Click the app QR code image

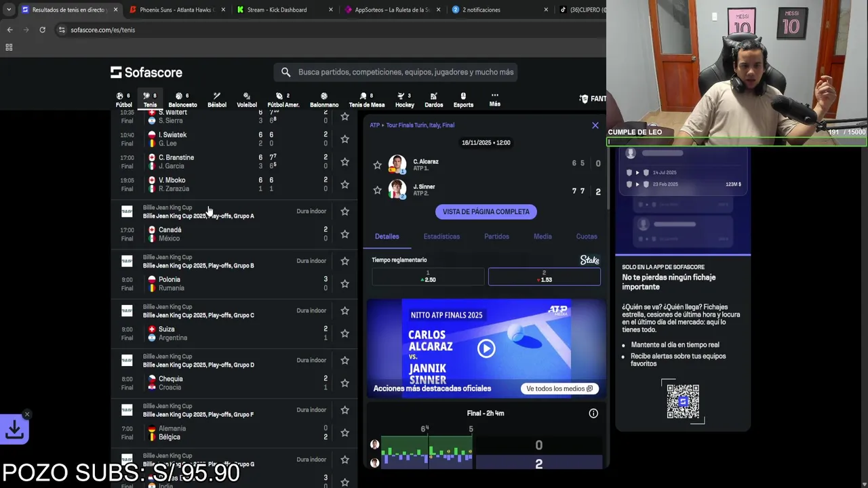tap(683, 401)
